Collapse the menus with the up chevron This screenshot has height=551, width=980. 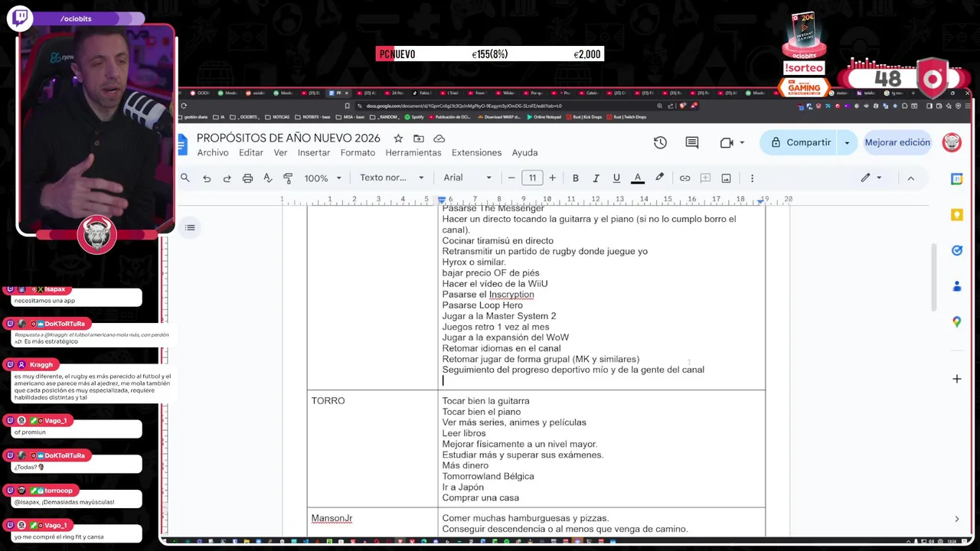[910, 178]
